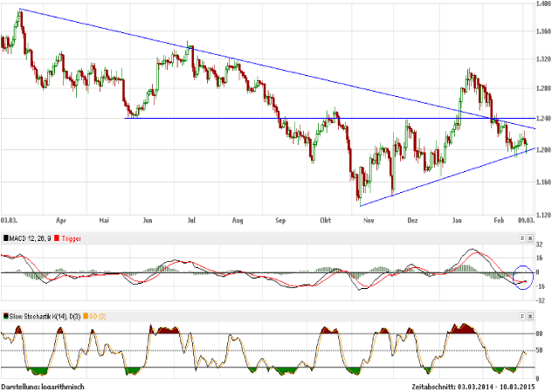Click the Apr label on the time axis
The image size is (552, 392).
[x=62, y=222]
